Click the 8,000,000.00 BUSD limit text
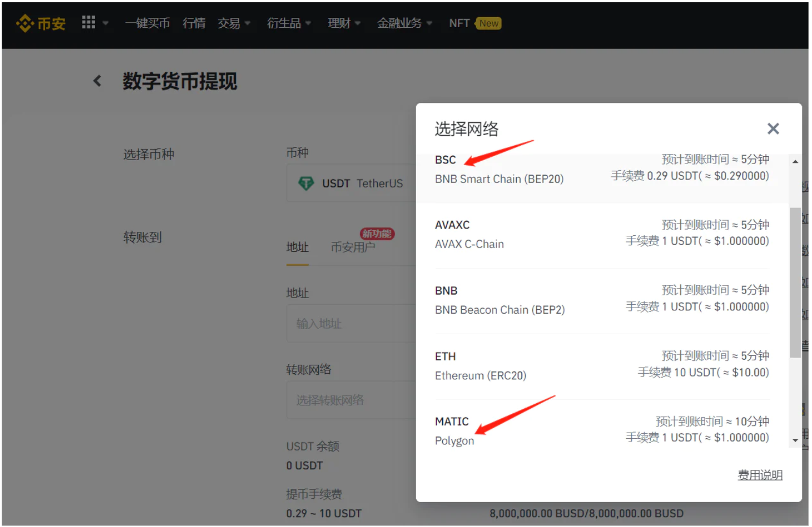Viewport: 812px width, 527px height. 586,513
